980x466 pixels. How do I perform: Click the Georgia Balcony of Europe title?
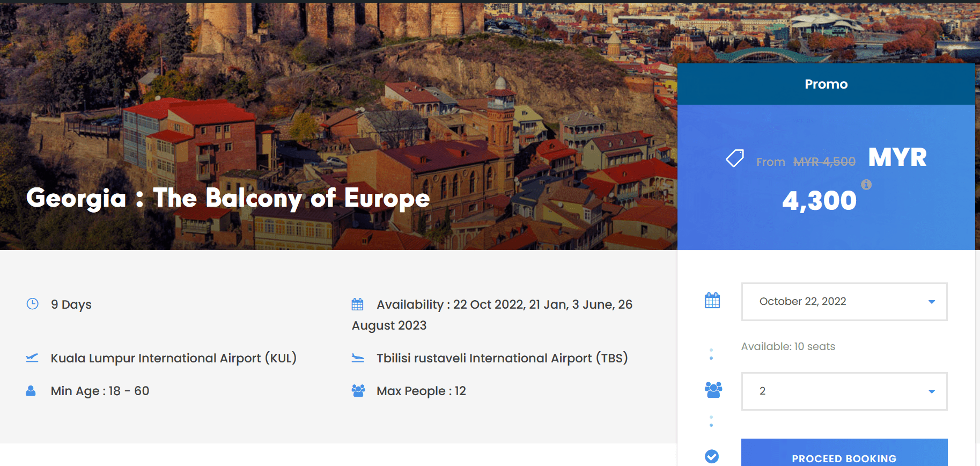(x=228, y=198)
